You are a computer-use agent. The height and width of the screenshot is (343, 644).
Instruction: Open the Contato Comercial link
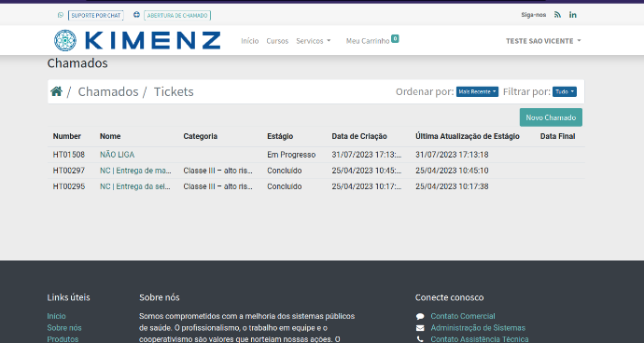(463, 316)
